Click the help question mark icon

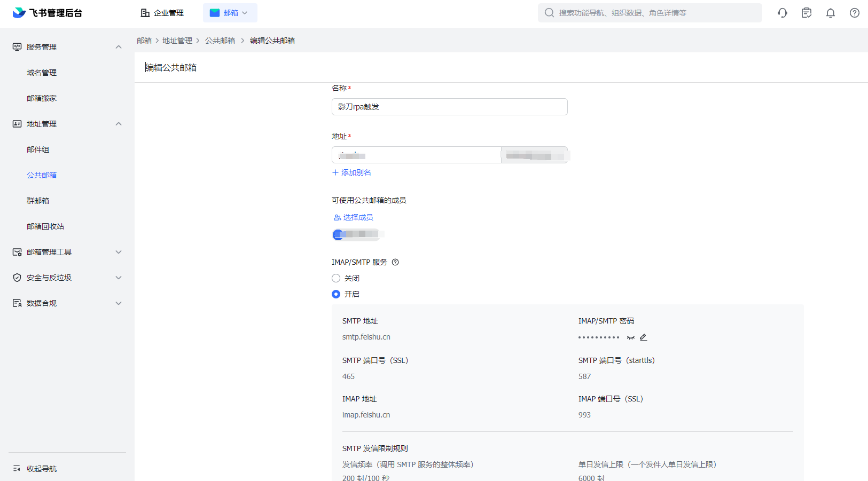click(854, 13)
